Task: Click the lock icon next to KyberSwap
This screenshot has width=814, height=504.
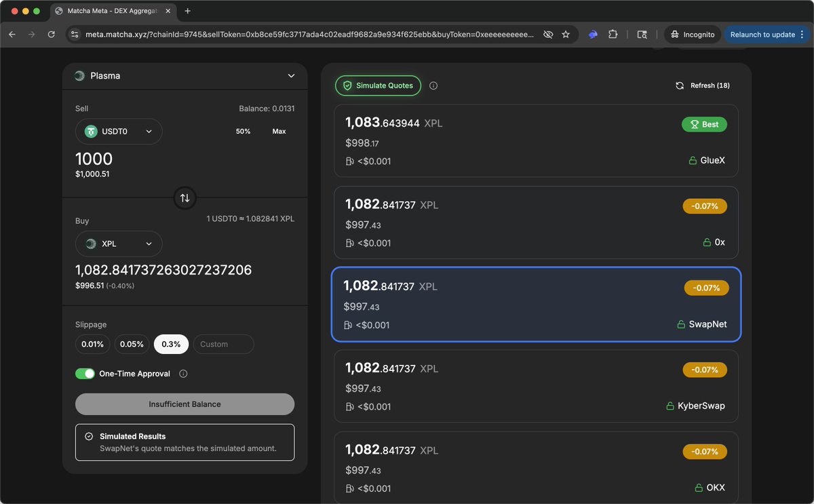Action: point(670,406)
